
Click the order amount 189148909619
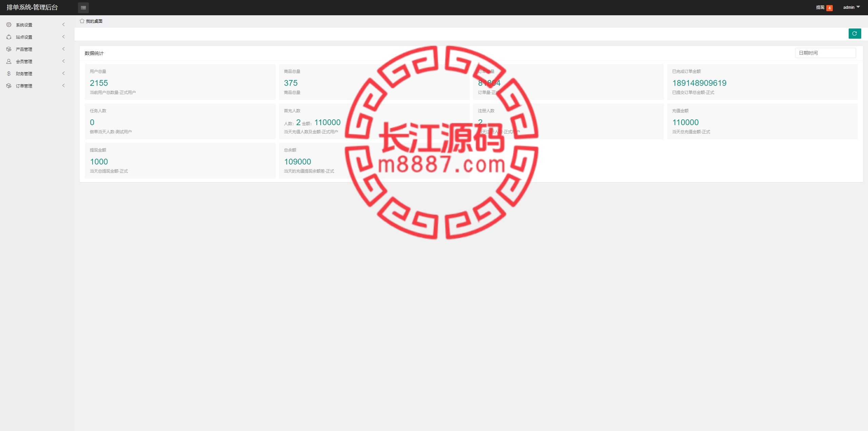[x=699, y=83]
